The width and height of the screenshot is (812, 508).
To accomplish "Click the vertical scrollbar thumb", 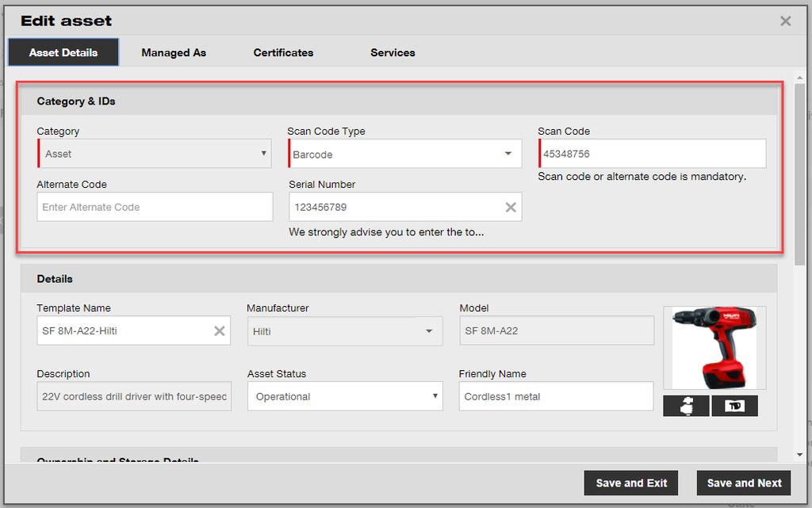I will [799, 175].
